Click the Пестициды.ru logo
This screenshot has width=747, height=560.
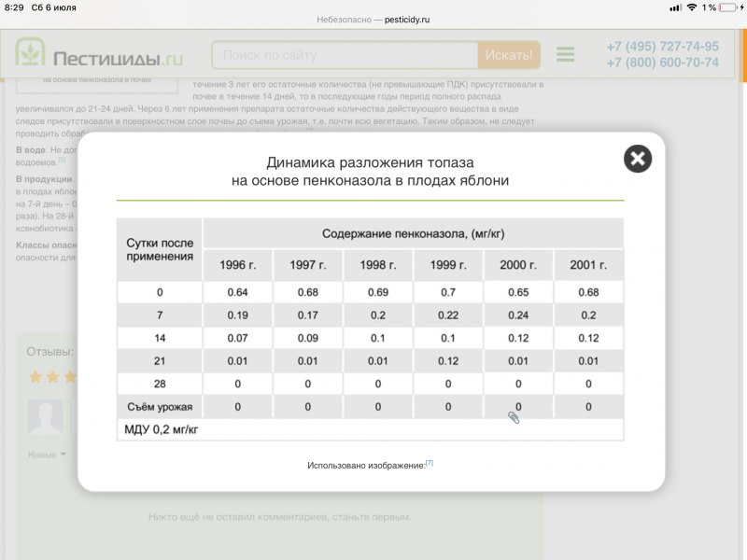(99, 53)
